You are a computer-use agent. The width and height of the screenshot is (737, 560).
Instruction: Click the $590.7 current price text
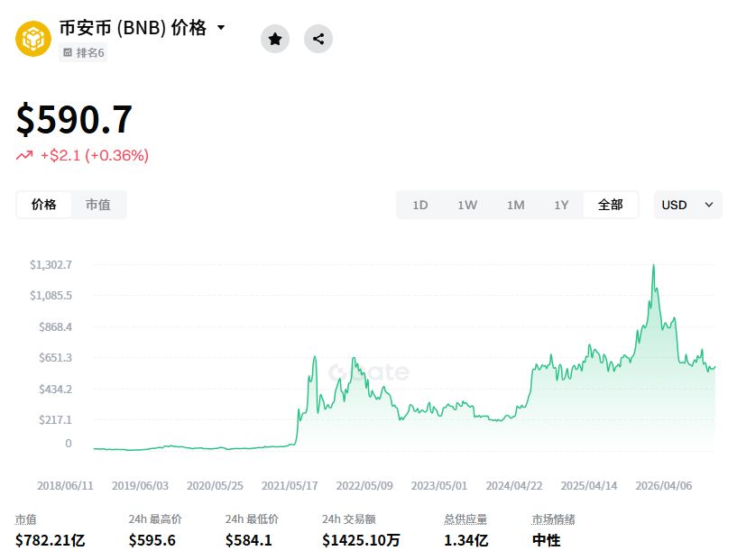click(74, 120)
